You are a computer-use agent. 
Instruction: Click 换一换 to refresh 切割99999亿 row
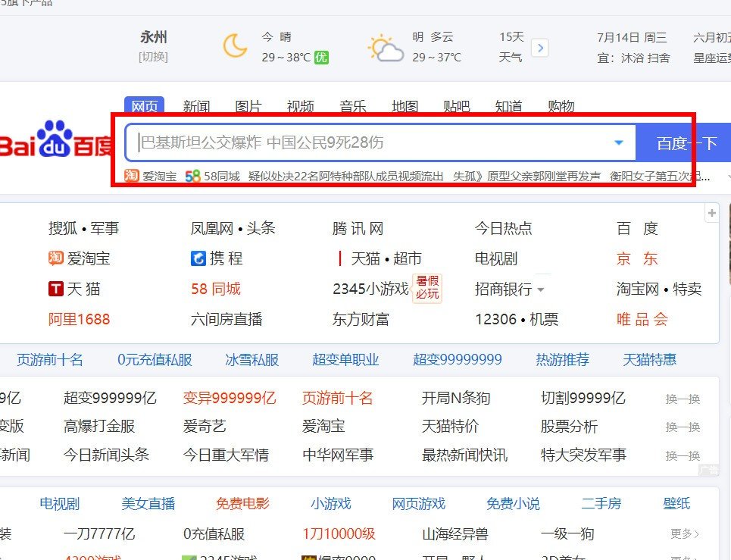[x=682, y=398]
